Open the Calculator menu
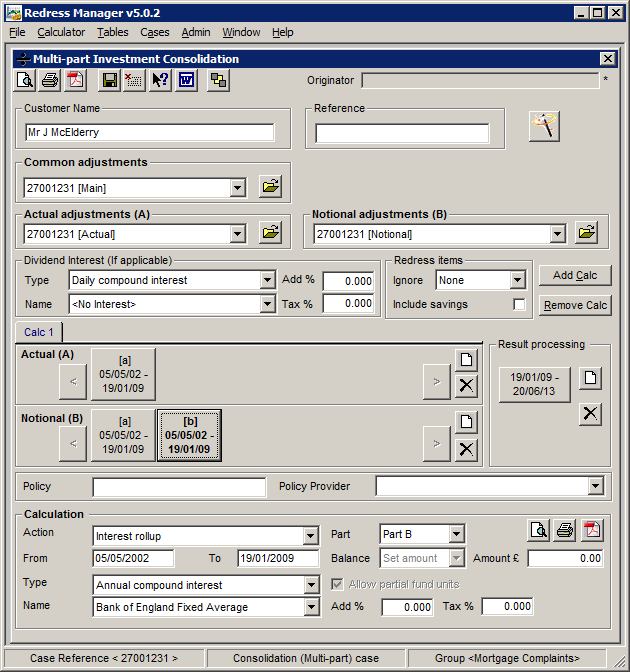 [61, 32]
